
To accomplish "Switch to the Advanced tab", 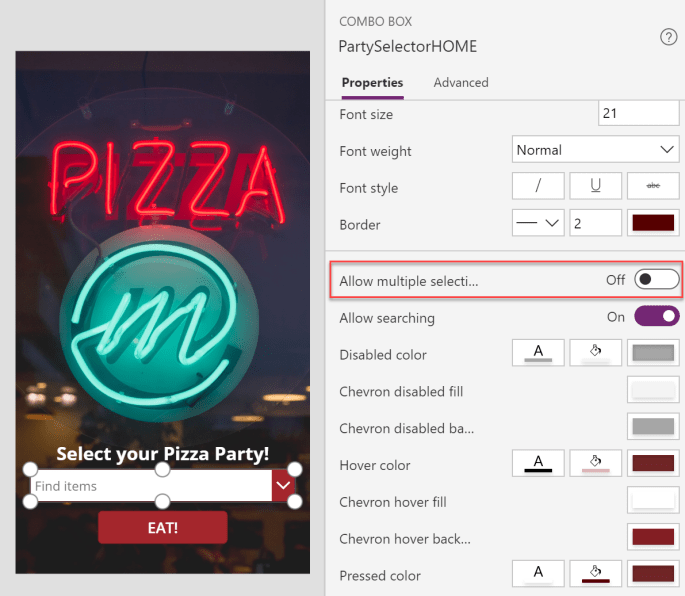I will click(461, 83).
